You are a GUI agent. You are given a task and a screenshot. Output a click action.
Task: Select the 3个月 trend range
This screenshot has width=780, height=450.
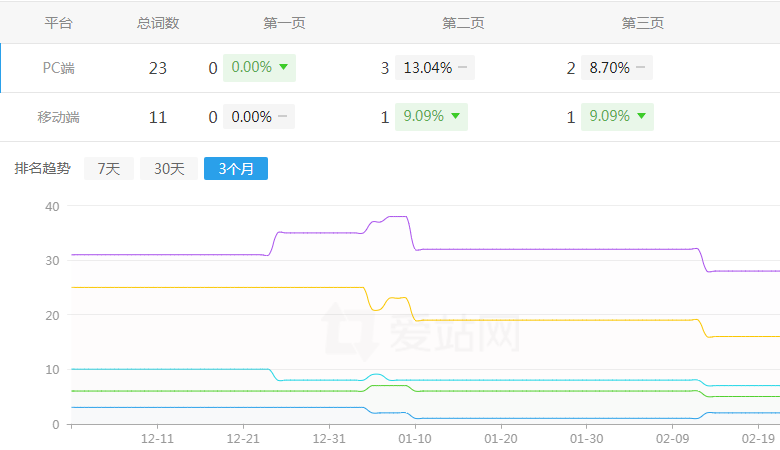[x=236, y=169]
